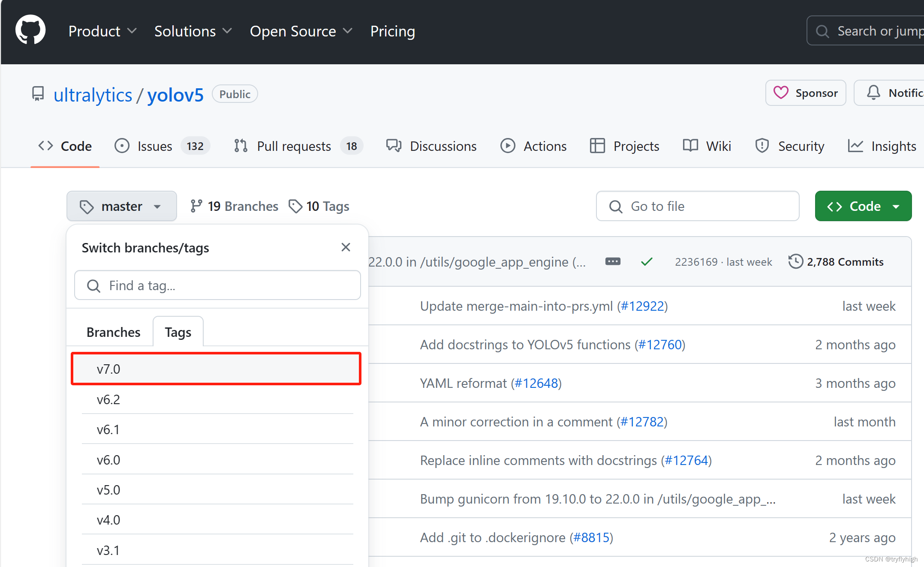This screenshot has width=924, height=567.
Task: Select tag v6.0
Action: tap(217, 460)
